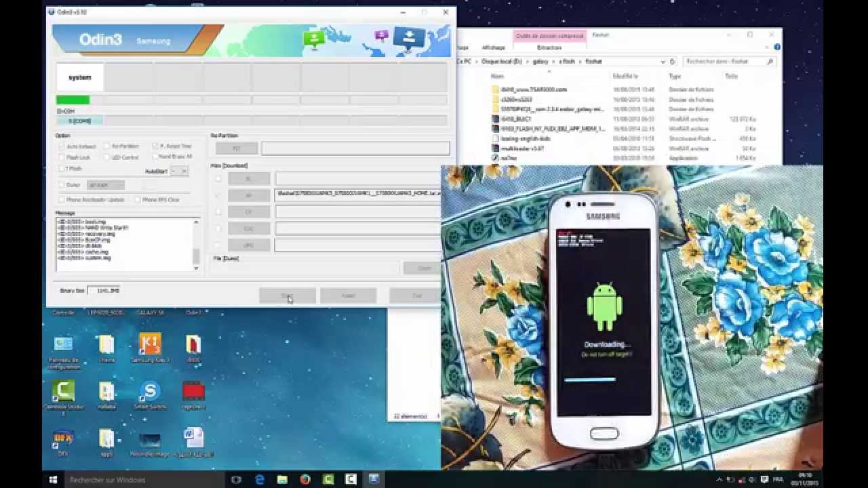Switch to the Odin taskbar icon
The width and height of the screenshot is (868, 488).
coord(374,479)
